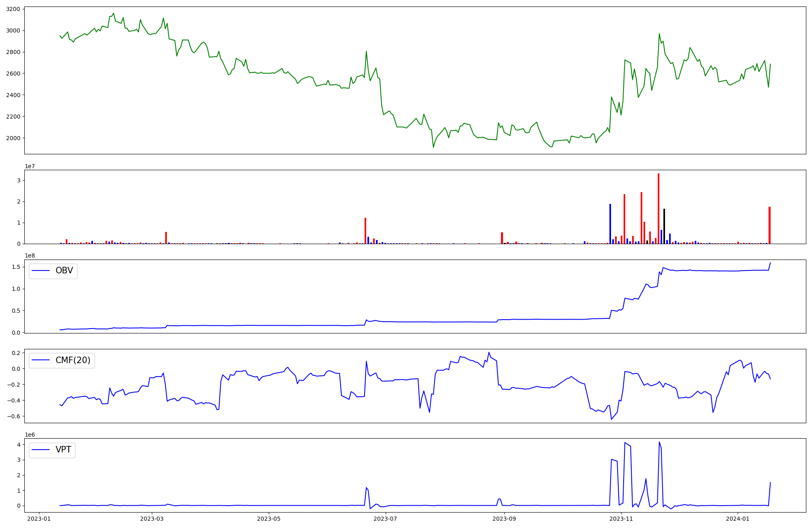The width and height of the screenshot is (812, 528).
Task: Click the VPT legend label
Action: pyautogui.click(x=63, y=450)
